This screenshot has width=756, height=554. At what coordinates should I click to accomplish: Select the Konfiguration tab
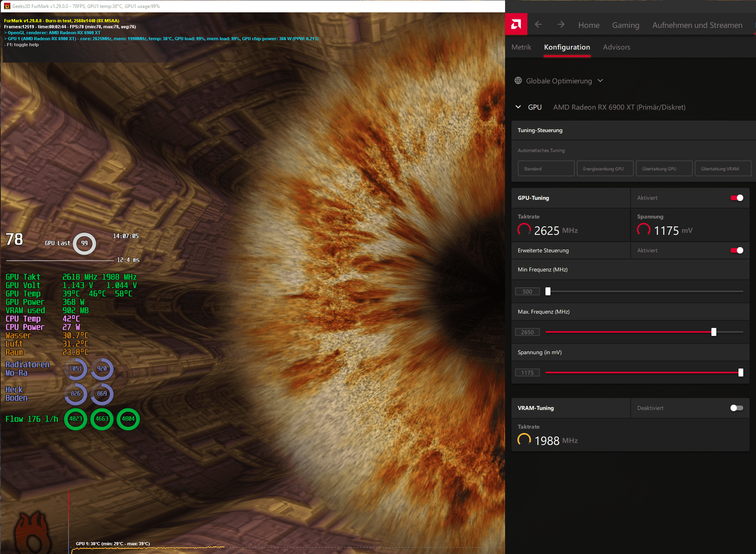(567, 47)
